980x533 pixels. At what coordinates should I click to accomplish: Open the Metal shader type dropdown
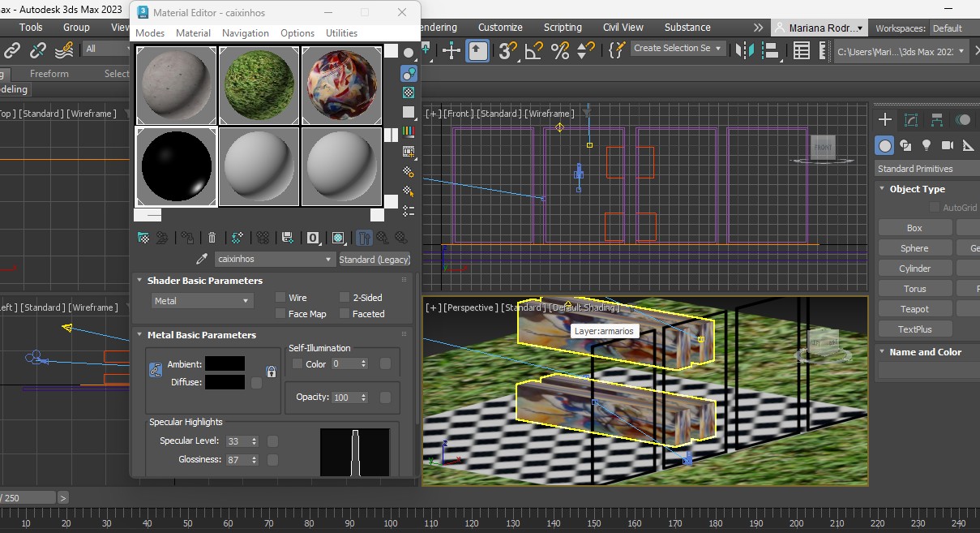(202, 301)
